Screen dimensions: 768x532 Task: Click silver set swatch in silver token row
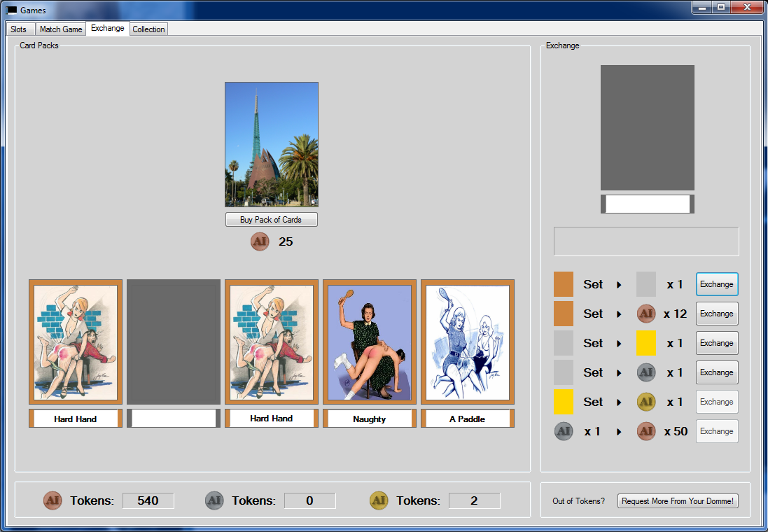pyautogui.click(x=564, y=372)
